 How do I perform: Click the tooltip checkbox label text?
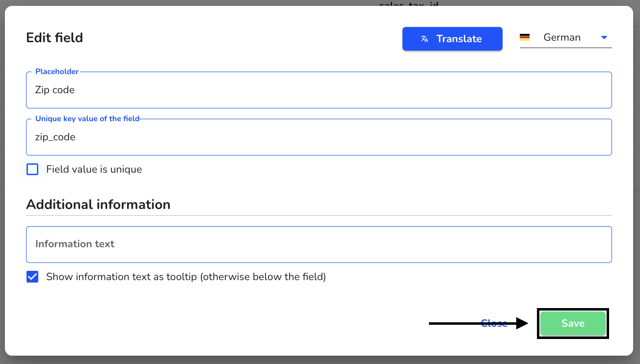coord(186,277)
